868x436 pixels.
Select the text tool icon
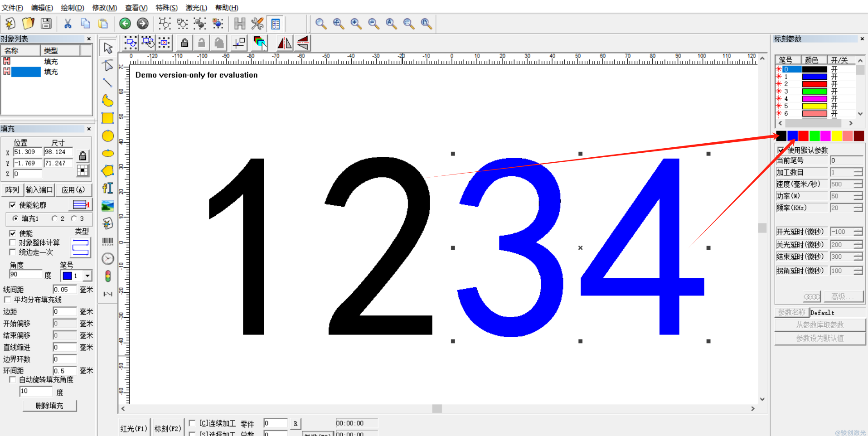[x=108, y=188]
